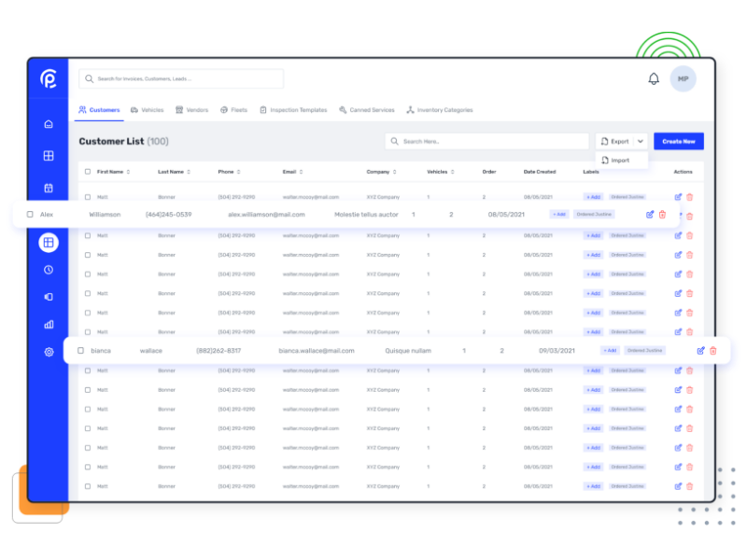The width and height of the screenshot is (747, 560).
Task: Click the delete trash icon on bianca wallace's row
Action: (x=712, y=350)
